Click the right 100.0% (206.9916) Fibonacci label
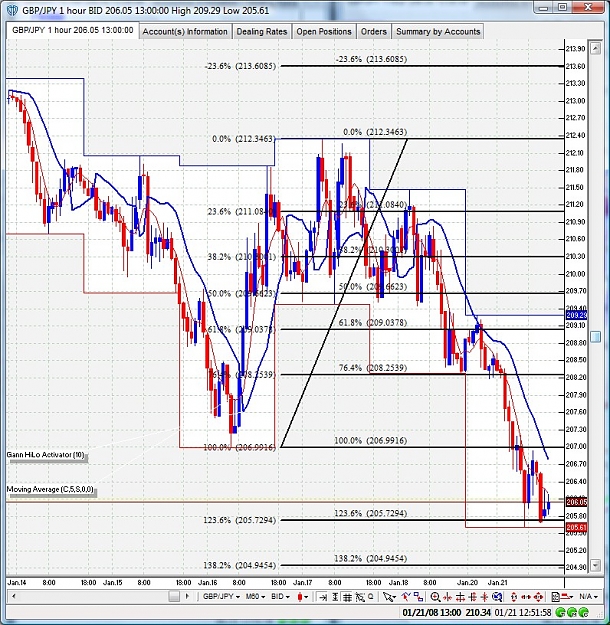Viewport: 610px width, 625px height. click(370, 440)
